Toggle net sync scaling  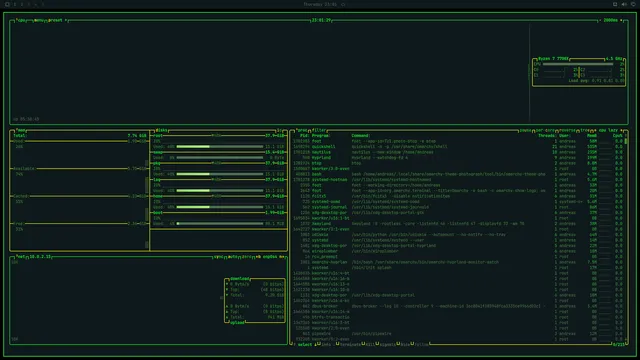point(219,257)
